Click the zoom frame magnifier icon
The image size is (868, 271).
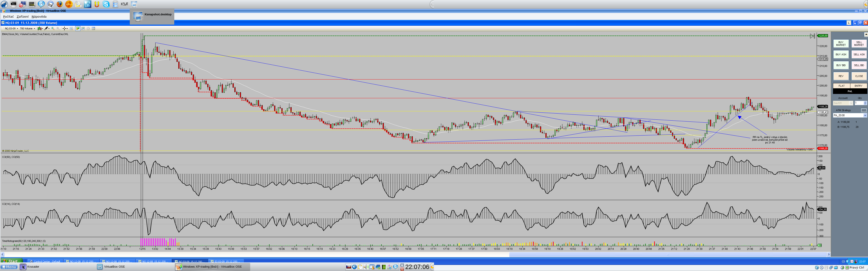pyautogui.click(x=71, y=29)
